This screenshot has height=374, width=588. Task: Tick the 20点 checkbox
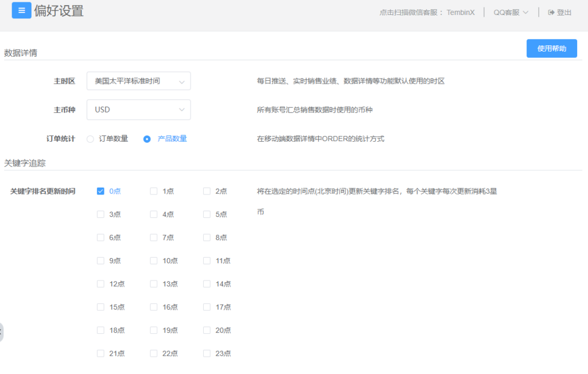point(207,330)
